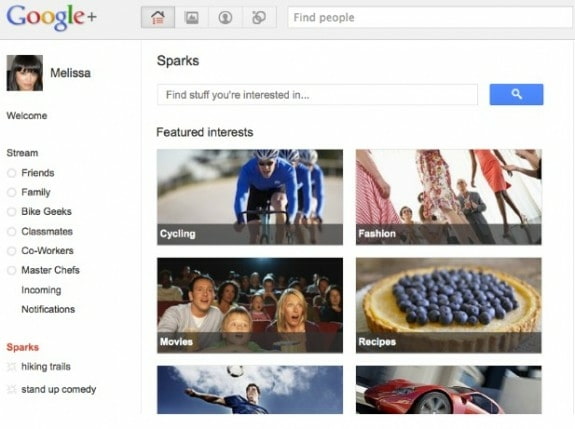Open the Cycling featured interest thumbnail

(250, 197)
